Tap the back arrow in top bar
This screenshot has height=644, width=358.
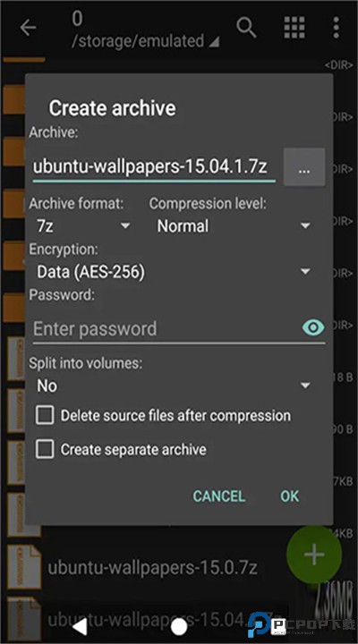point(28,28)
